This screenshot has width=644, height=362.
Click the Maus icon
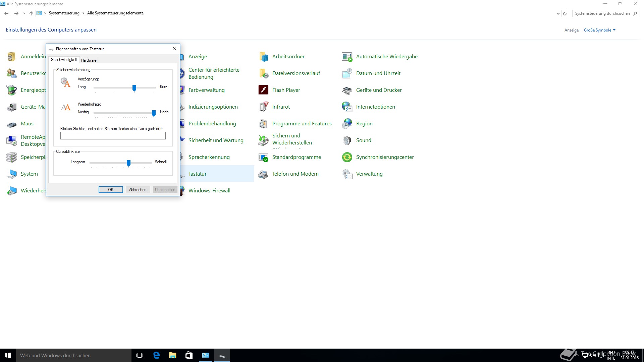click(12, 124)
